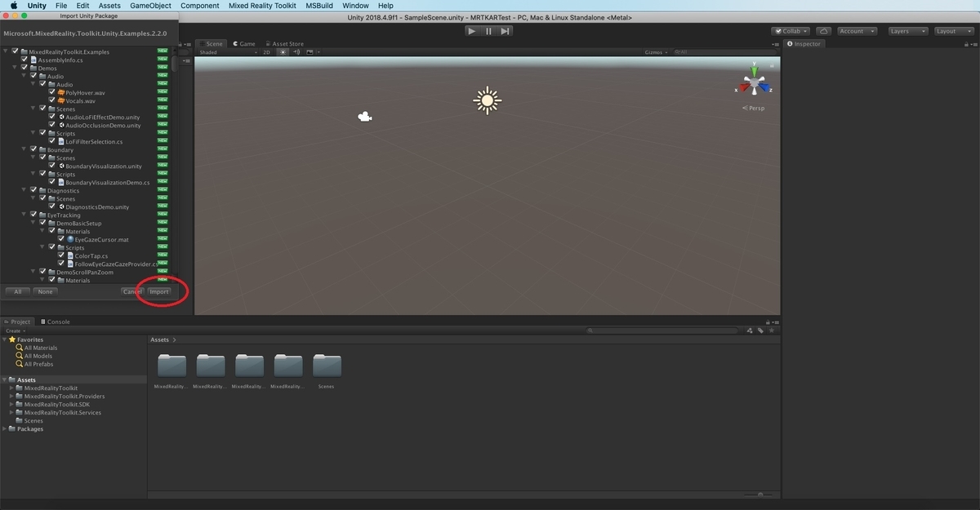The height and width of the screenshot is (510, 980).
Task: Click the Cancel button in import dialog
Action: (132, 291)
